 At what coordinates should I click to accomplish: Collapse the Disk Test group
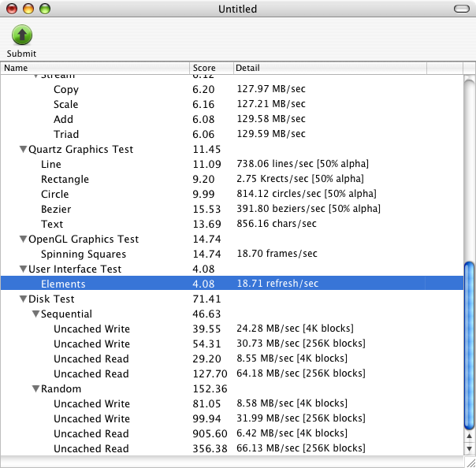[23, 299]
